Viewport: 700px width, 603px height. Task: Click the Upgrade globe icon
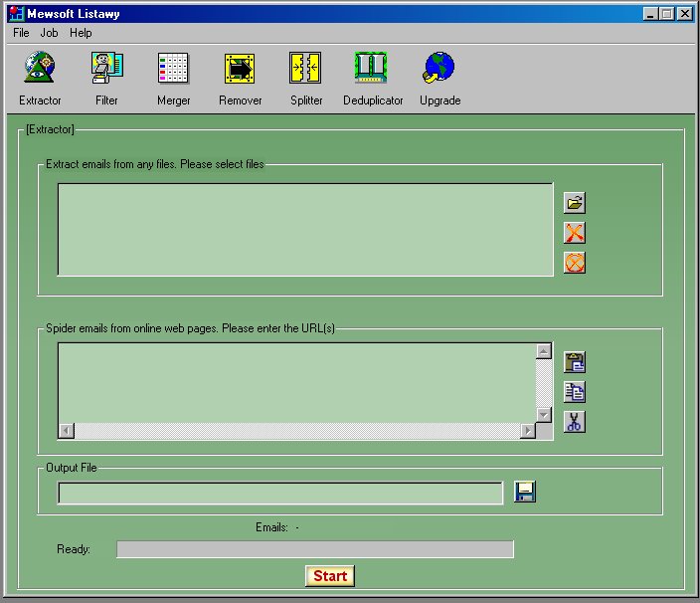tap(438, 68)
